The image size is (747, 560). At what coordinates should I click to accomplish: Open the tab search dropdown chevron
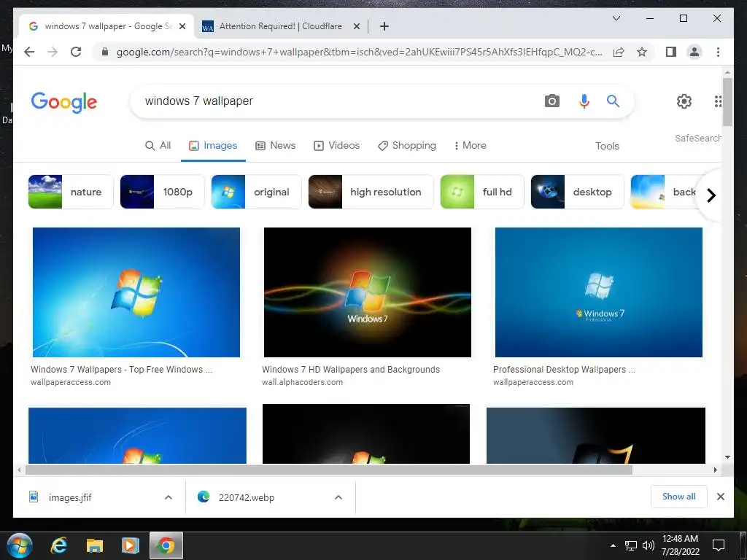click(x=616, y=18)
